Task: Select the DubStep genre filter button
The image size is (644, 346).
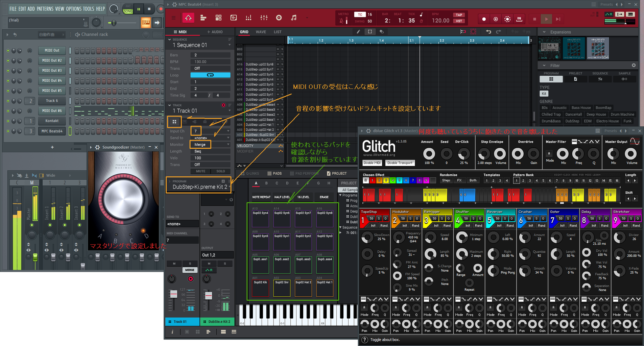Action: click(572, 121)
